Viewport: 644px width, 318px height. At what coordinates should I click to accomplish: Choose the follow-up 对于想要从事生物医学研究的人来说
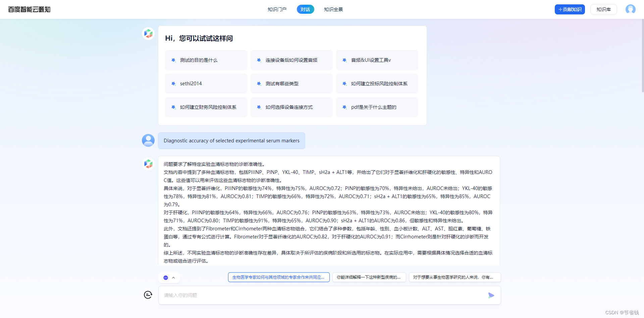pos(455,277)
